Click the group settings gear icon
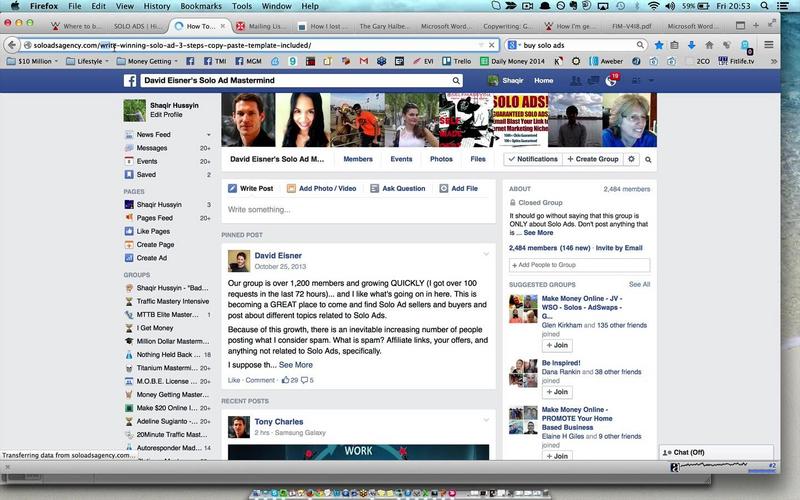 [x=631, y=159]
